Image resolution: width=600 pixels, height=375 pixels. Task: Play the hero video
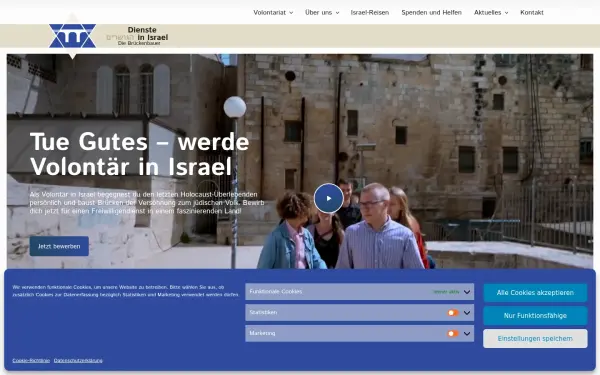point(329,198)
